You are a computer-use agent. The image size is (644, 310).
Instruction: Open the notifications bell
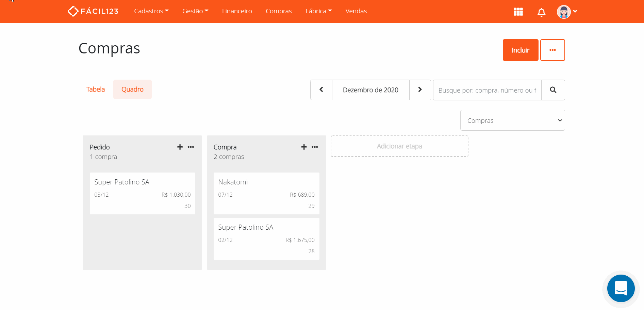click(541, 12)
